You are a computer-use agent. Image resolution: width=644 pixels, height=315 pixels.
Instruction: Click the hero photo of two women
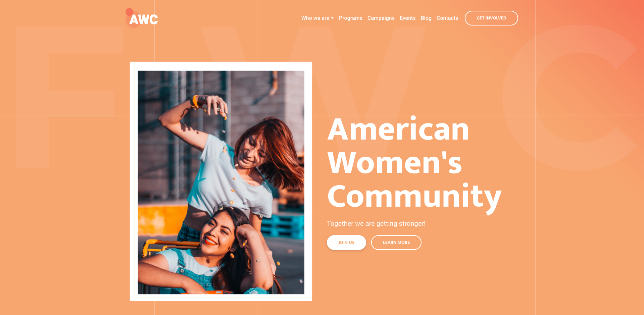(x=221, y=182)
